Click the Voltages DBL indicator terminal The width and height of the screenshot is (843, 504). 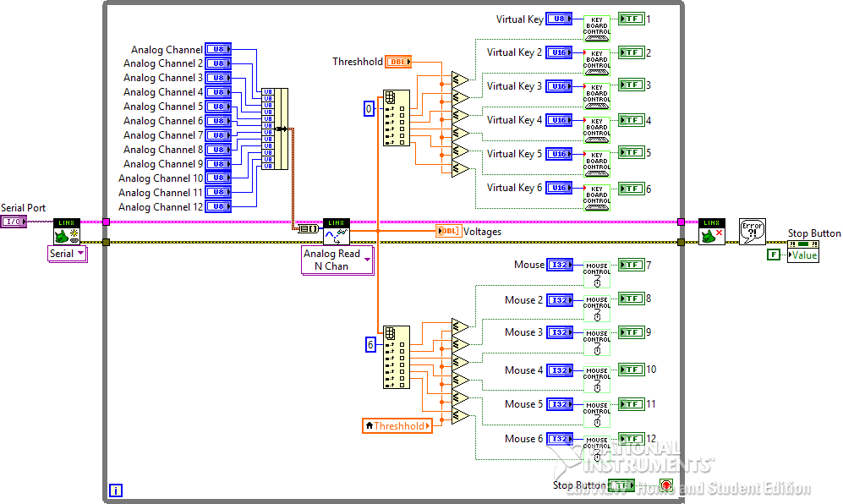pos(448,230)
